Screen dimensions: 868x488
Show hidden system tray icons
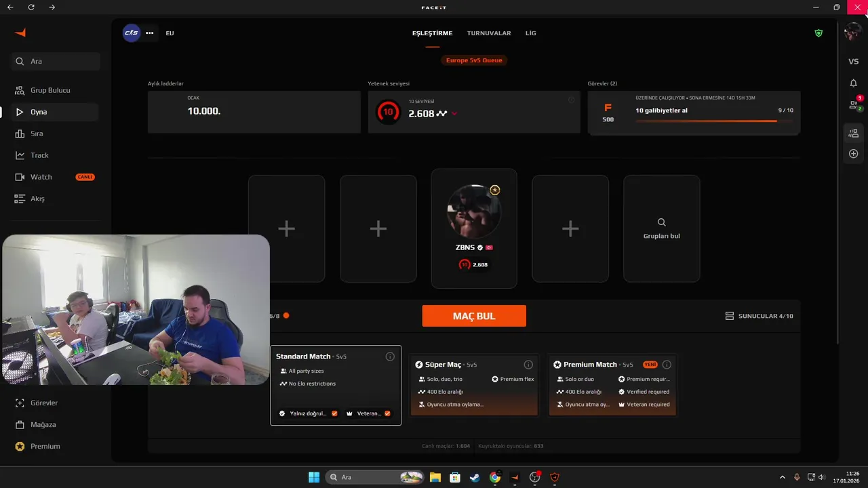tap(782, 477)
